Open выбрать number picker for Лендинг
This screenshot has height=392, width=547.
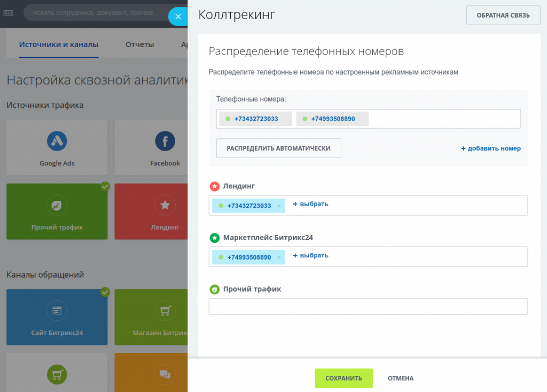[x=310, y=204]
